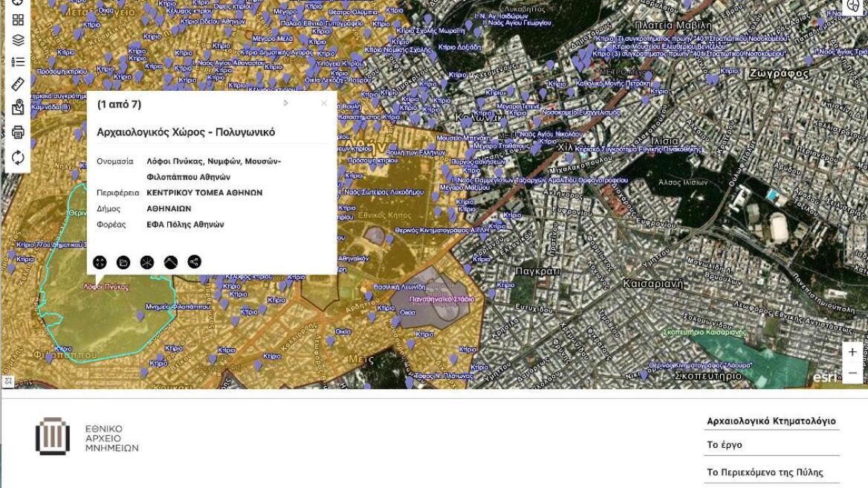Open the map location bookmarks tool
Image resolution: width=868 pixels, height=488 pixels.
point(18,108)
